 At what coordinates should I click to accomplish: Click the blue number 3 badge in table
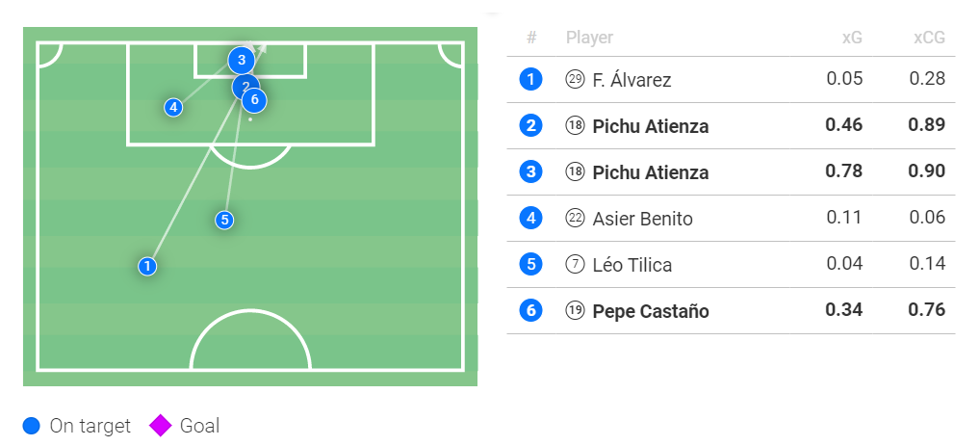click(529, 172)
